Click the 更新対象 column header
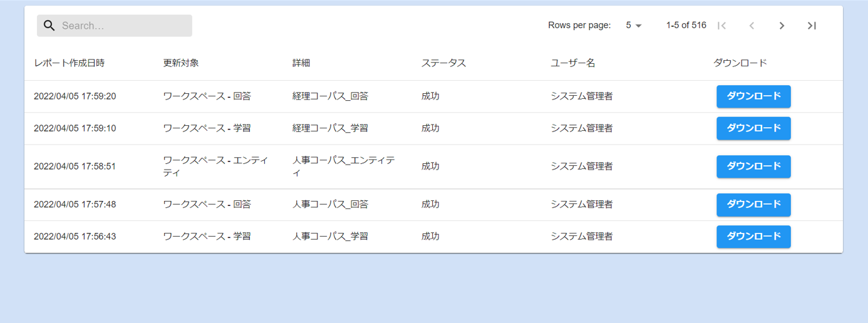Screen dimensions: 868x323 181,63
